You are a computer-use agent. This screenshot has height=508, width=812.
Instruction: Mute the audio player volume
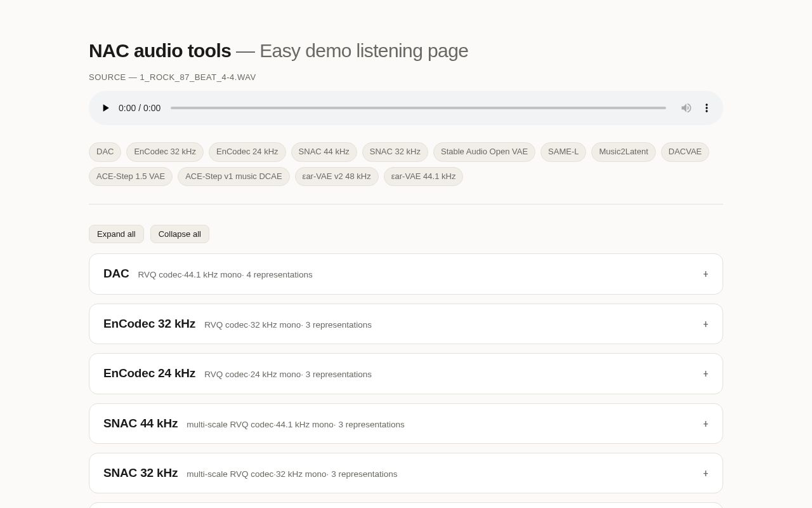point(686,108)
